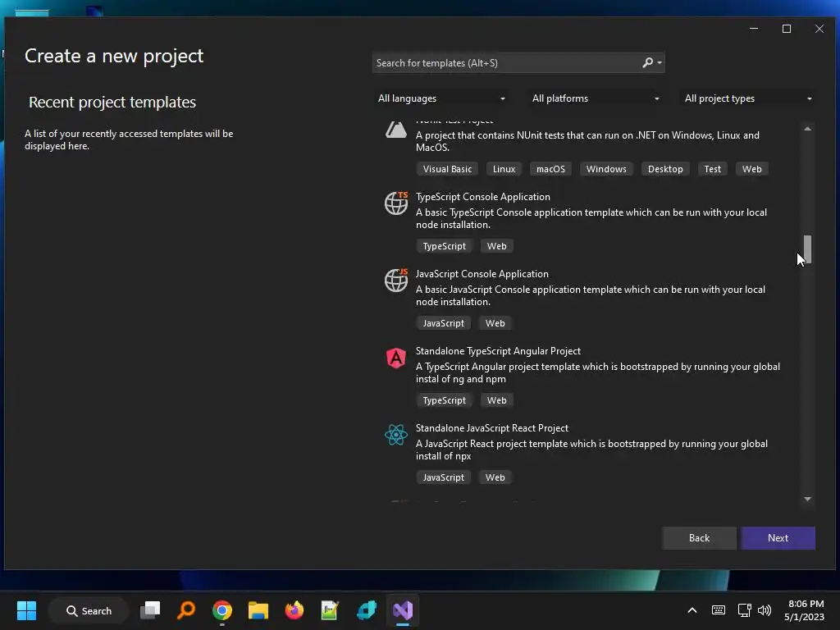Click the TypeScript tag under the Angular project
This screenshot has height=630, width=840.
point(444,400)
